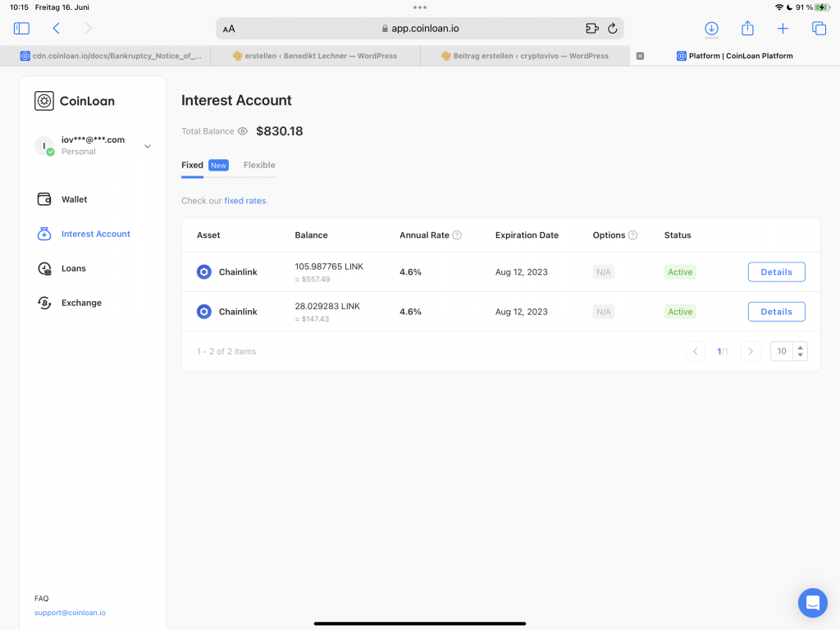Click the current page number 1/1
Image resolution: width=840 pixels, height=630 pixels.
click(723, 351)
